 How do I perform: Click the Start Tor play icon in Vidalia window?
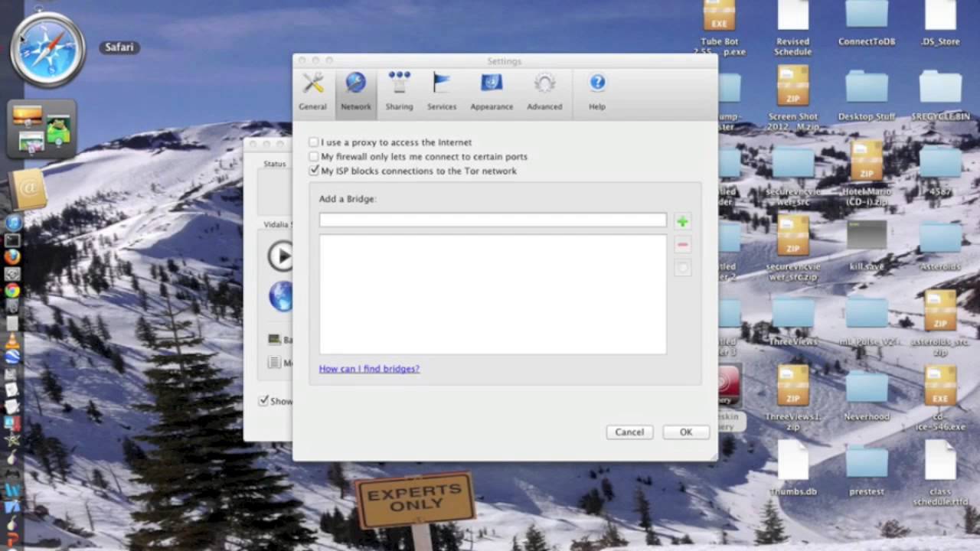(280, 256)
